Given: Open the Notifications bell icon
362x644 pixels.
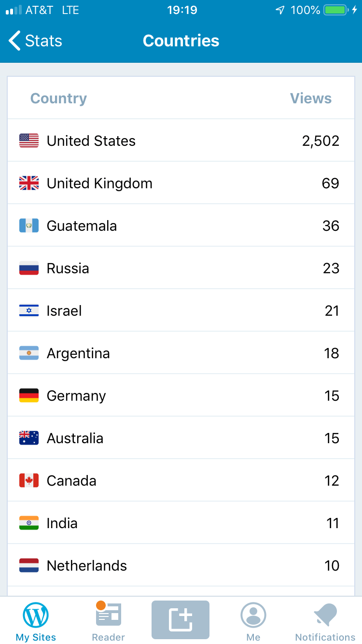Looking at the screenshot, I should click(x=325, y=621).
